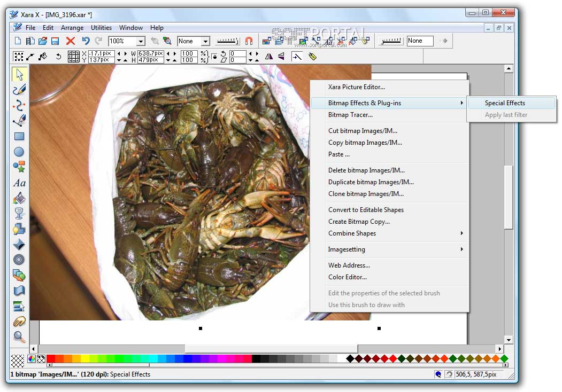Toggle the no-color crosshatch swatch

coord(18,361)
